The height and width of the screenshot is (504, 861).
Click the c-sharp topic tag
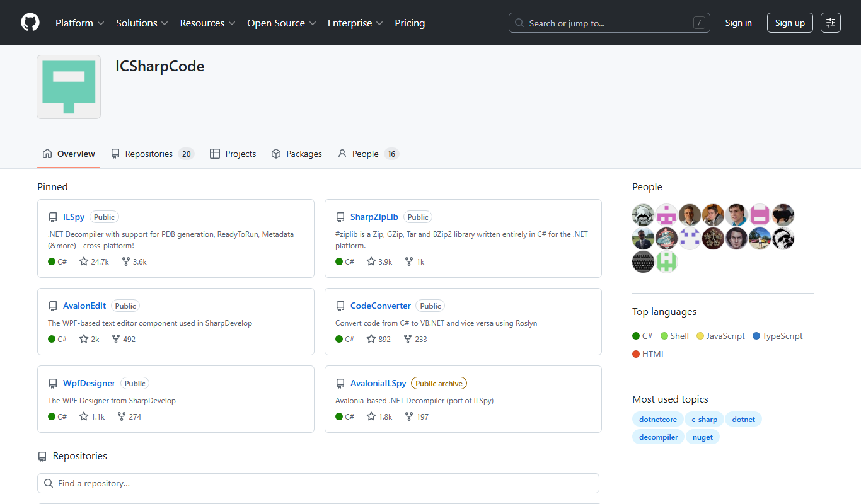coord(705,419)
